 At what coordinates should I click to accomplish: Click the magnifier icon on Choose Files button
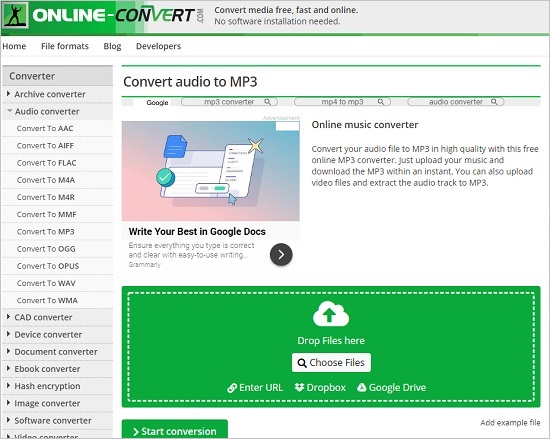[302, 363]
